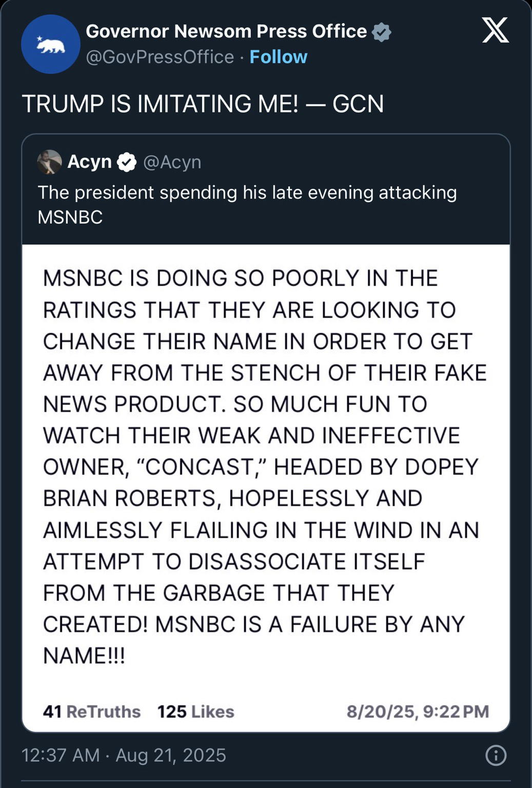This screenshot has width=532, height=788.
Task: Click the tweet timestamp 12:37 AM · Aug 21, 2025
Action: (124, 755)
